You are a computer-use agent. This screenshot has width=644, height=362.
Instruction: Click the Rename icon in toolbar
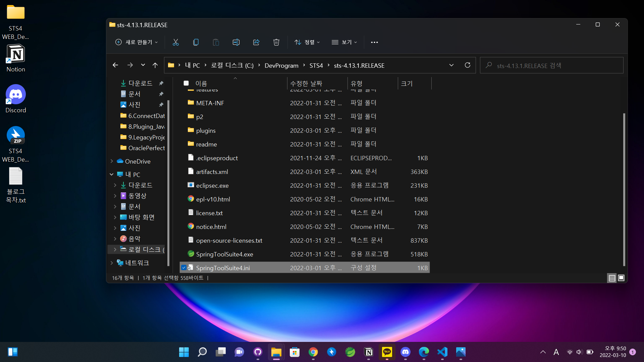point(236,42)
